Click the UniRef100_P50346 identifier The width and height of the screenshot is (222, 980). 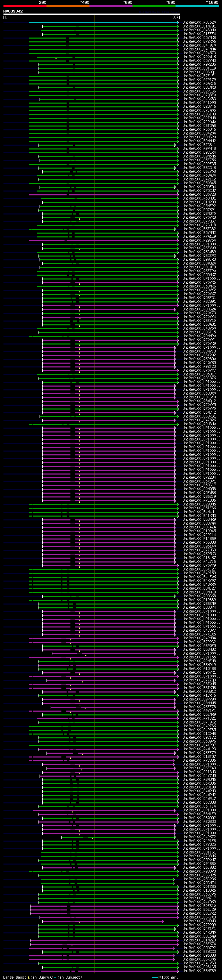pyautogui.click(x=199, y=129)
